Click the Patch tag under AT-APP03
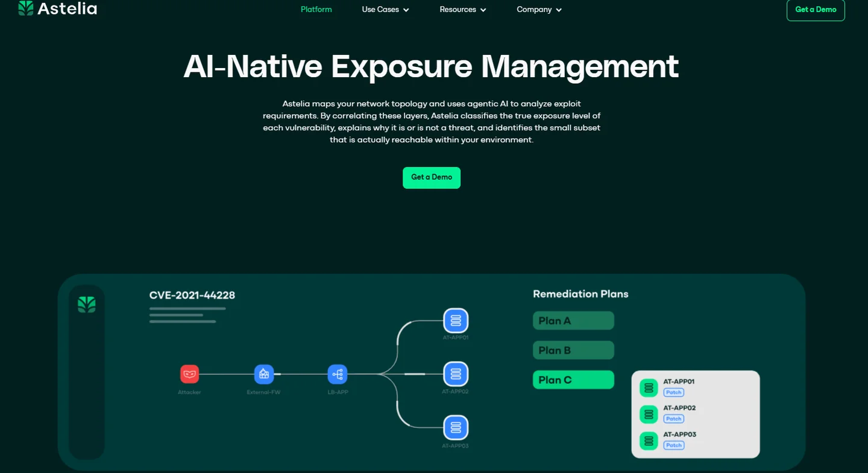This screenshot has width=868, height=473. coord(673,445)
